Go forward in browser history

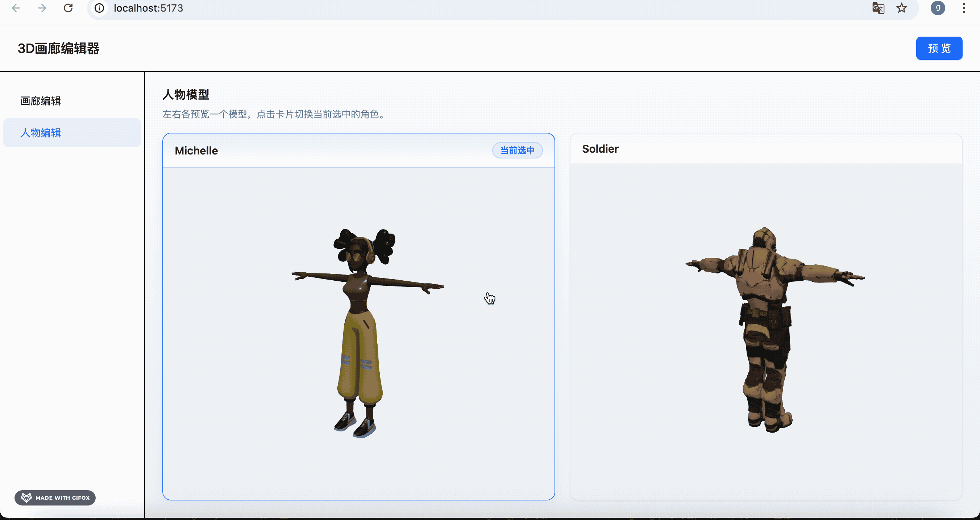click(x=42, y=8)
